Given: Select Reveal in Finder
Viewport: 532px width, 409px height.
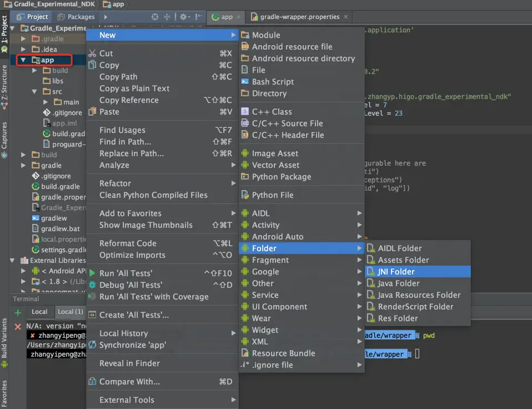Looking at the screenshot, I should tap(163, 363).
